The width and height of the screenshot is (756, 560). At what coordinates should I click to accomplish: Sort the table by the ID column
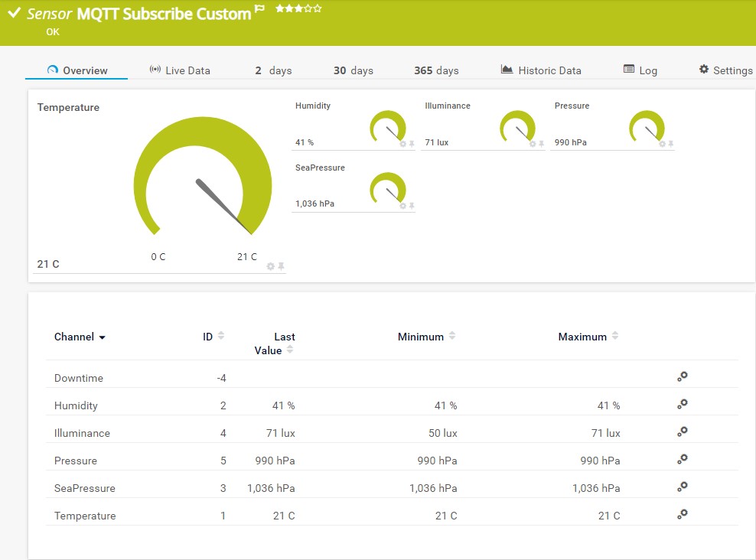tap(222, 334)
